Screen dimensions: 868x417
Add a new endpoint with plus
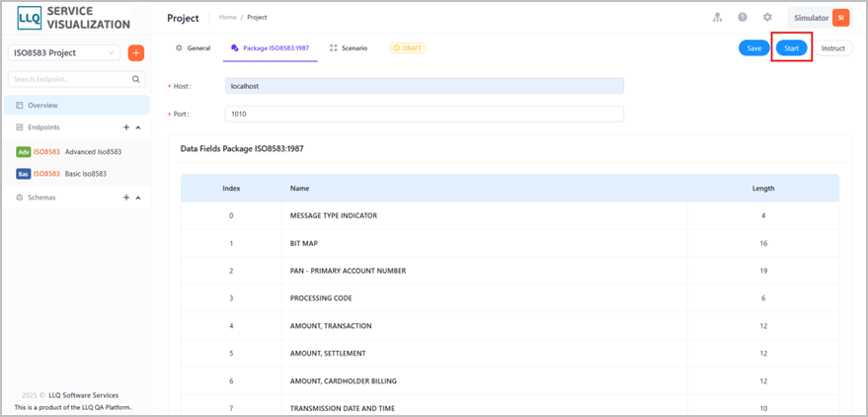tap(126, 127)
